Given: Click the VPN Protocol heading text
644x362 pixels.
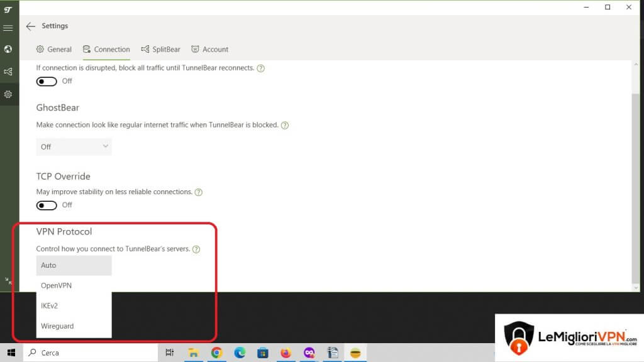Looking at the screenshot, I should 64,231.
